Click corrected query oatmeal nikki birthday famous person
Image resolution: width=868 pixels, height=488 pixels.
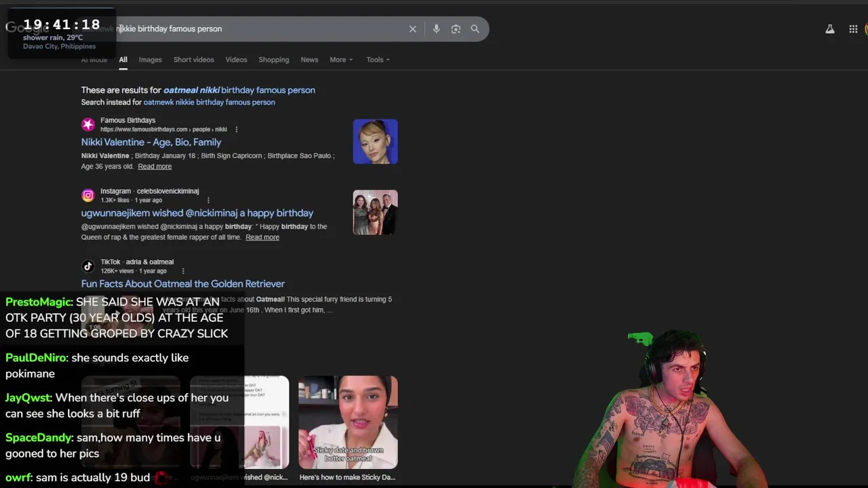tap(239, 90)
